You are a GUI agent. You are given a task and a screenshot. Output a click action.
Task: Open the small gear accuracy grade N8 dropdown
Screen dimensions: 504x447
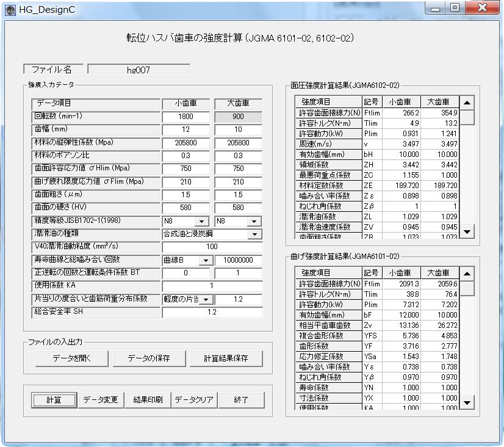(200, 222)
